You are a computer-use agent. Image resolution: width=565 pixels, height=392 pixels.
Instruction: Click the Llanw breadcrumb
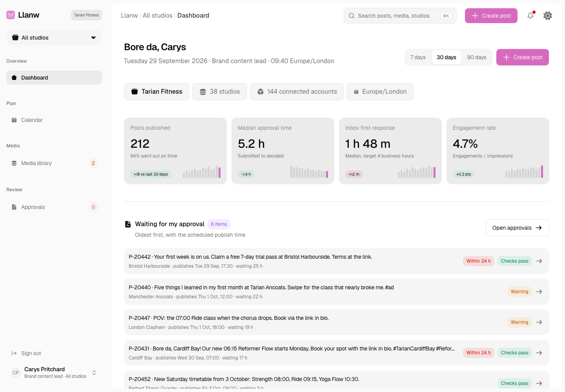(x=129, y=15)
